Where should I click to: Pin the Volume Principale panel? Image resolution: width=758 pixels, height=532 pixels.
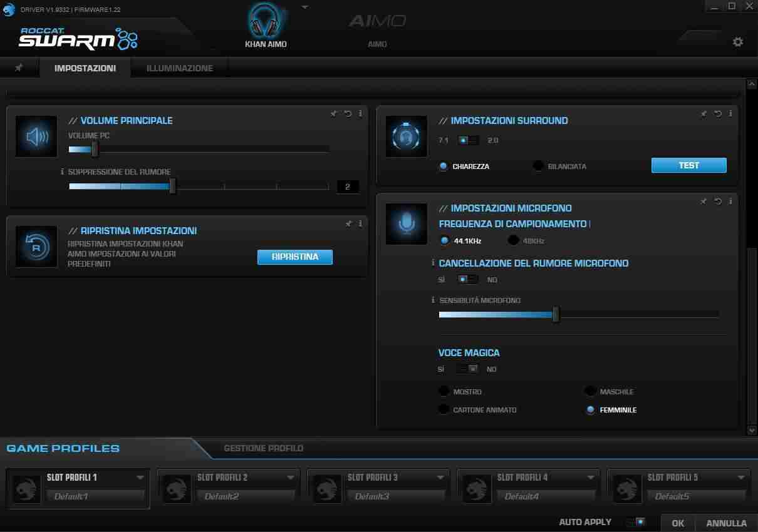(x=334, y=113)
